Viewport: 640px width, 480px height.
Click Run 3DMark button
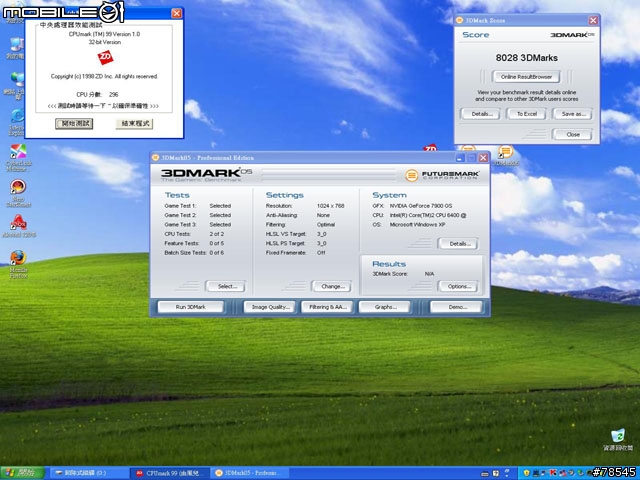[x=191, y=307]
